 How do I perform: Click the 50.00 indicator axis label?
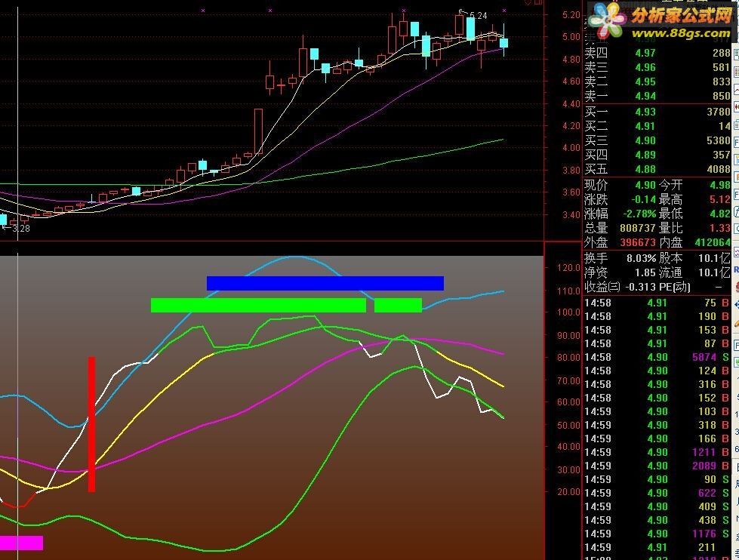pyautogui.click(x=568, y=425)
